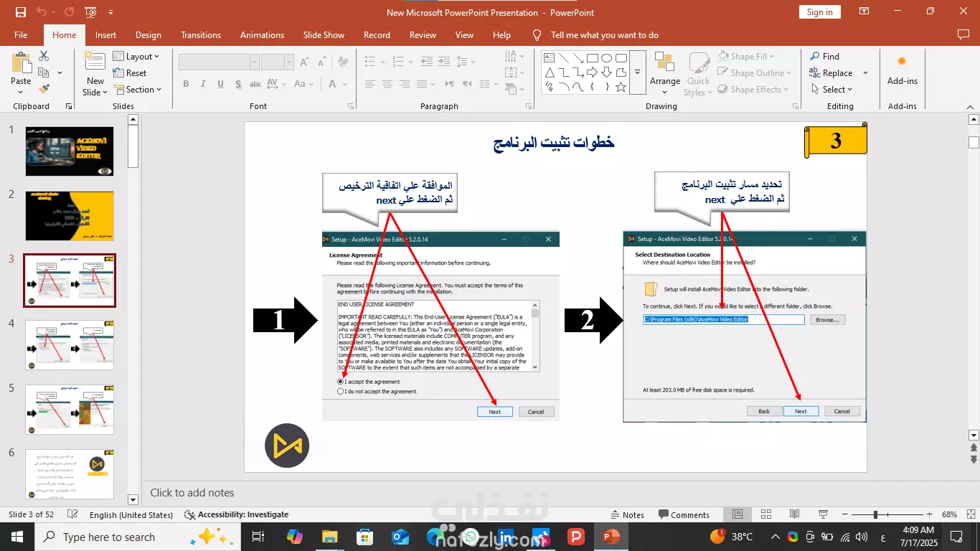The width and height of the screenshot is (980, 551).
Task: Select slide 1 thumbnail
Action: 70,151
